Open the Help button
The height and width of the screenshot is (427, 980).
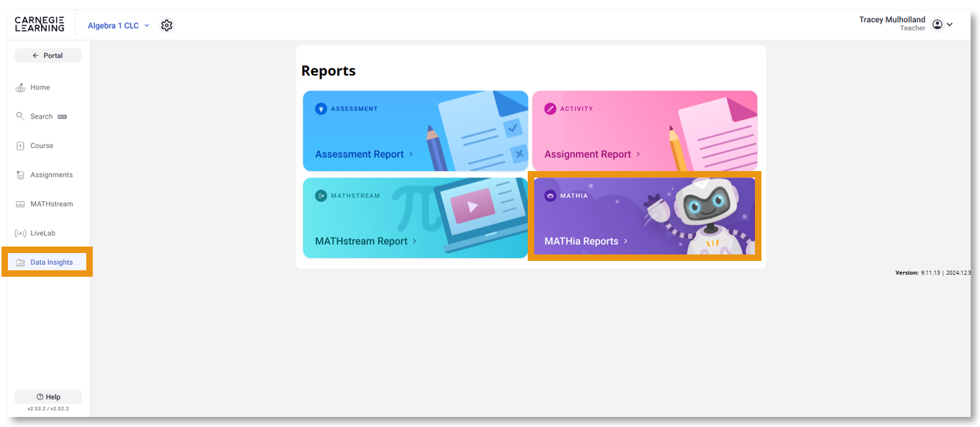(x=48, y=397)
